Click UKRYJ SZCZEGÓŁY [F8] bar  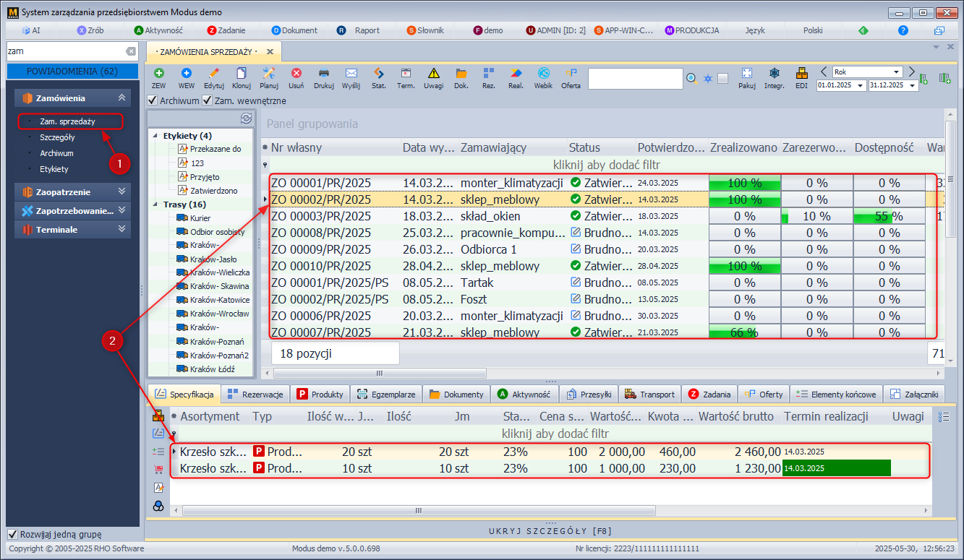(551, 531)
